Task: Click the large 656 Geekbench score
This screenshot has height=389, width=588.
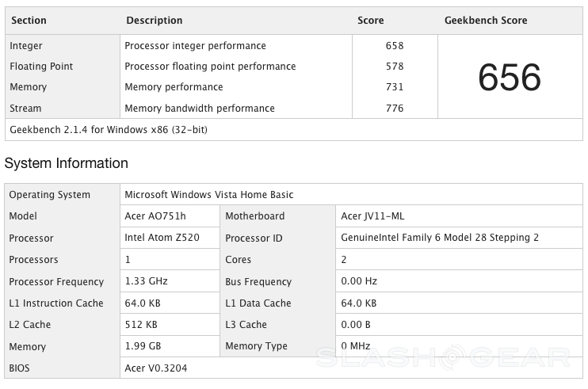Action: tap(510, 78)
